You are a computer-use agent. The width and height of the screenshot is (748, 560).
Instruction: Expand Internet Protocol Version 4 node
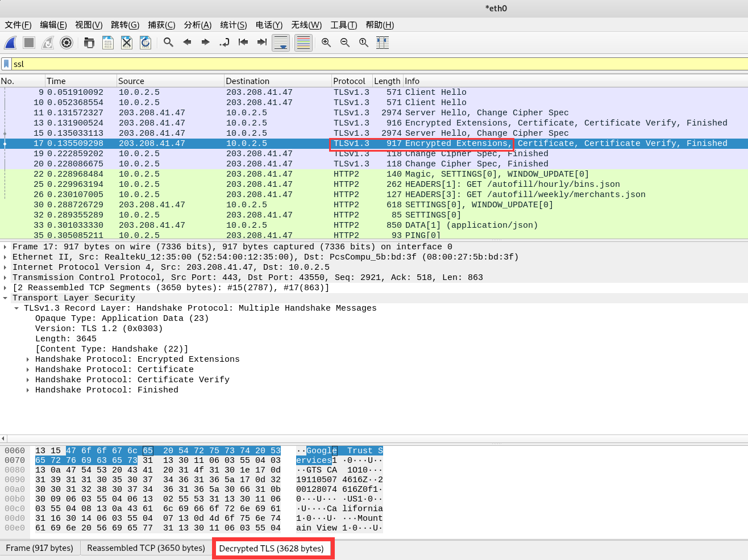(5, 268)
